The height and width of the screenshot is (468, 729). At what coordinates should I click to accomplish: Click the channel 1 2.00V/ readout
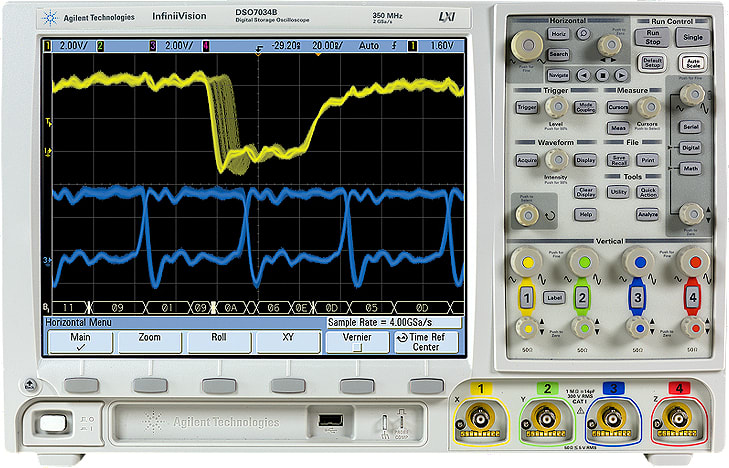click(73, 46)
